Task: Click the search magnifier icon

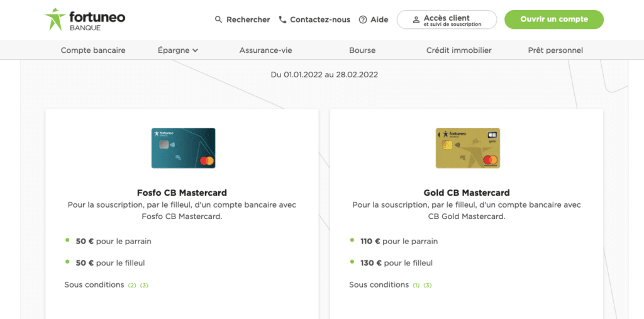Action: [218, 20]
